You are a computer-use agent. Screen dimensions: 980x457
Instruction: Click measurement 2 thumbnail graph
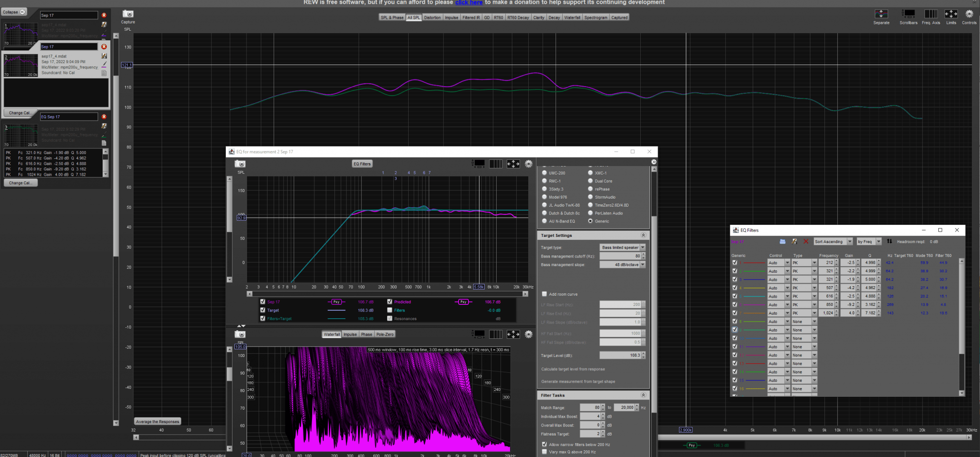[21, 65]
